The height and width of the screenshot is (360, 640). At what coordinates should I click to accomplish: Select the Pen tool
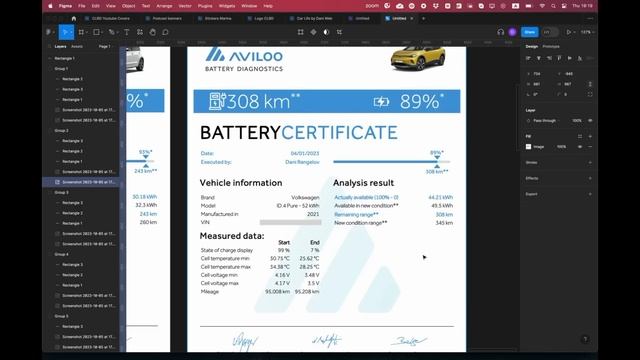pos(111,32)
